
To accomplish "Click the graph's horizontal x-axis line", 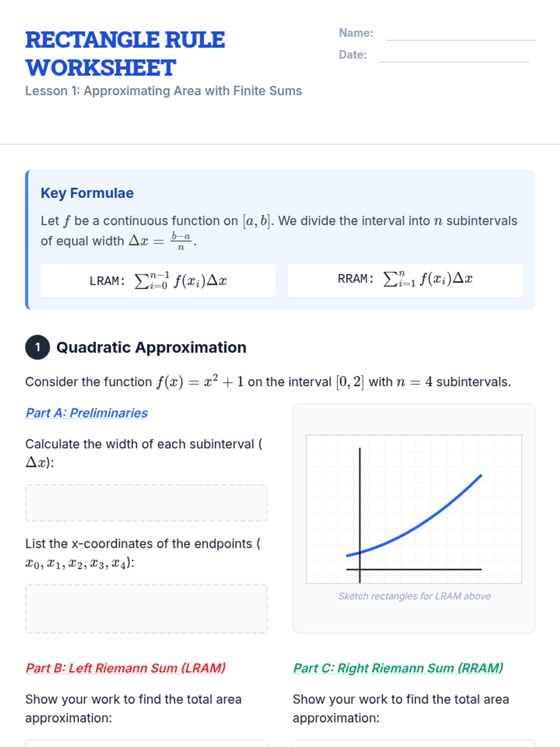I will pyautogui.click(x=420, y=570).
